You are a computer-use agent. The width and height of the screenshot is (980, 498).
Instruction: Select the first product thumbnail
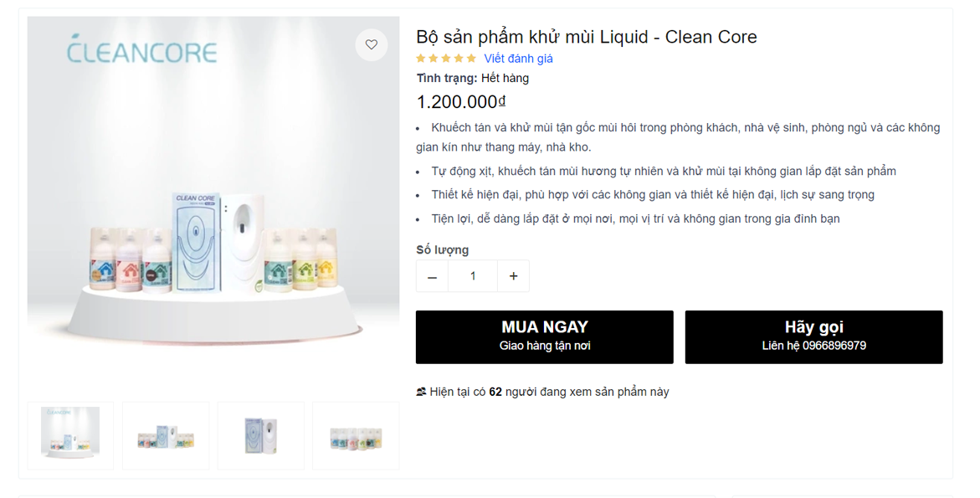coord(70,435)
